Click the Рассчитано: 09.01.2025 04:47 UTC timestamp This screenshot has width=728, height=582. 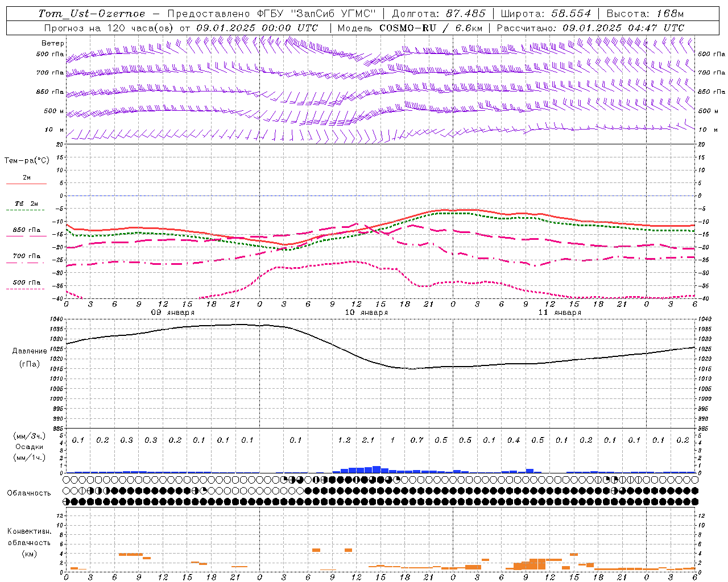point(590,28)
